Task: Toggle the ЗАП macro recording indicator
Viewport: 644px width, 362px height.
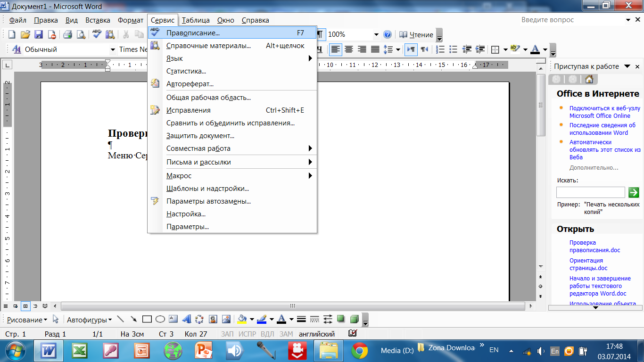Action: pyautogui.click(x=227, y=334)
